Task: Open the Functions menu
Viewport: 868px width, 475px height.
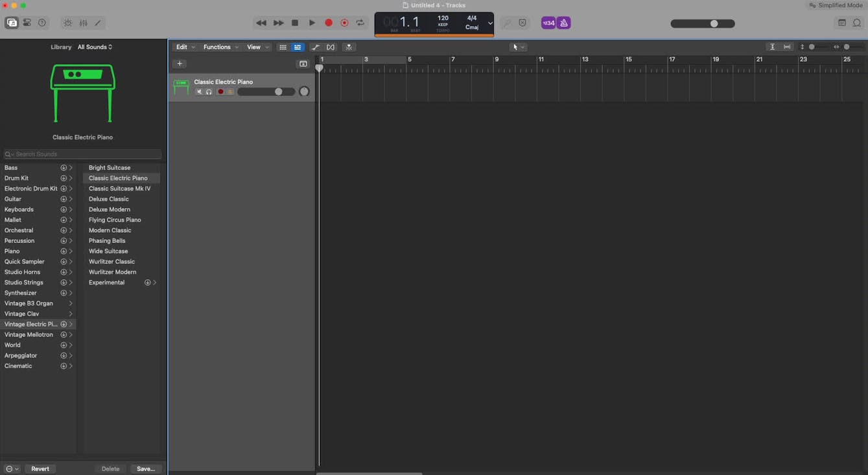Action: [x=221, y=47]
